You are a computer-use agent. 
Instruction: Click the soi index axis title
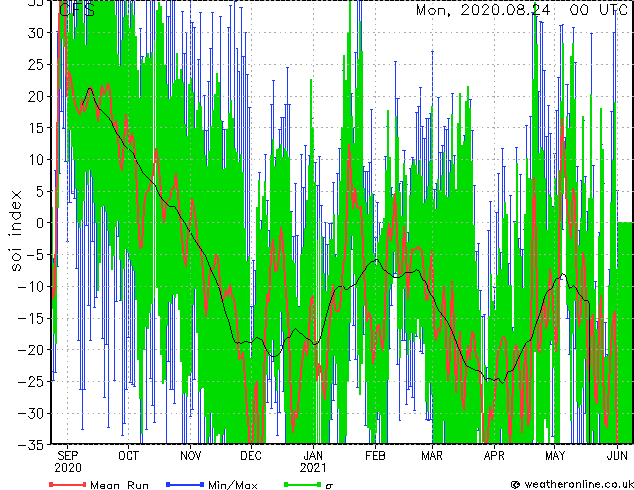pos(15,231)
